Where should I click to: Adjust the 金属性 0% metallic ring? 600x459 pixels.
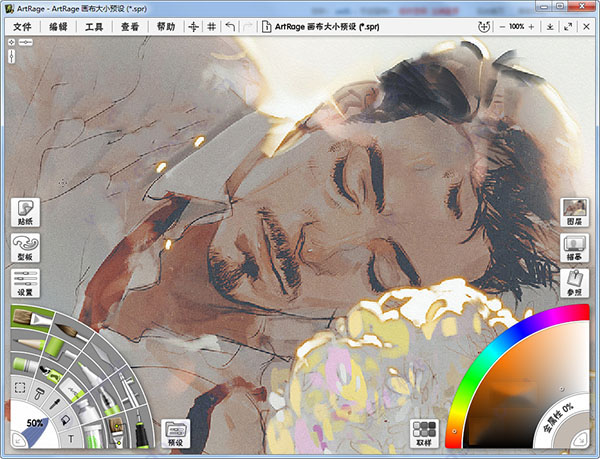click(x=559, y=418)
